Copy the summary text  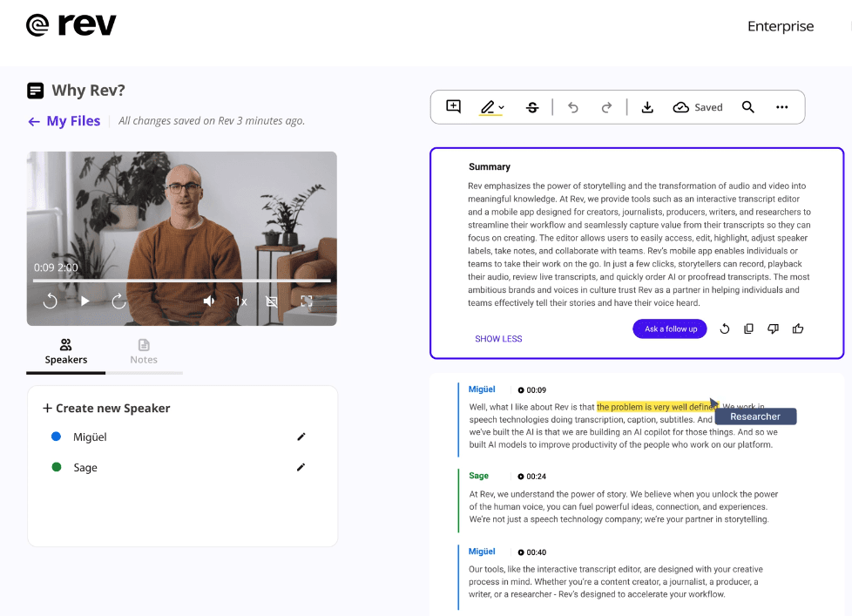click(x=748, y=329)
